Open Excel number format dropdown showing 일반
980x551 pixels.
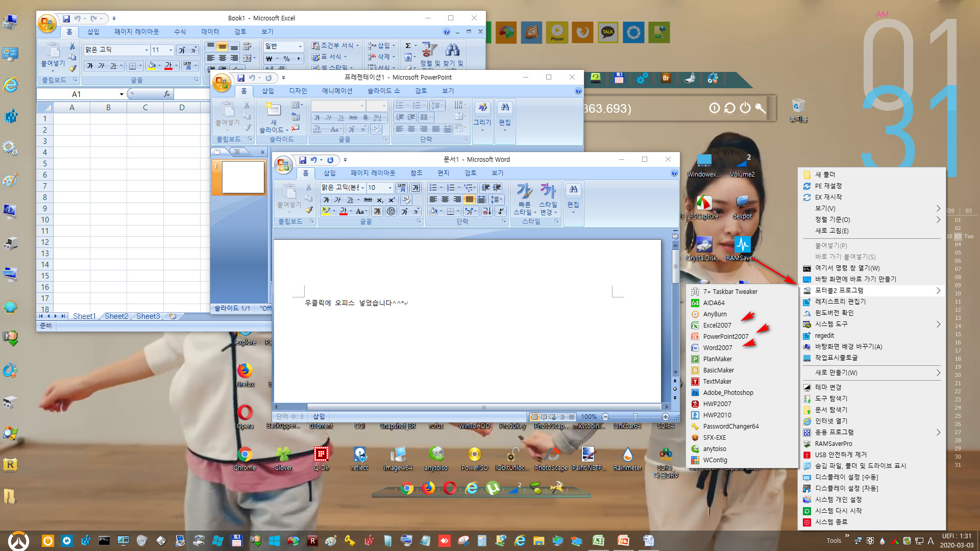coord(300,46)
